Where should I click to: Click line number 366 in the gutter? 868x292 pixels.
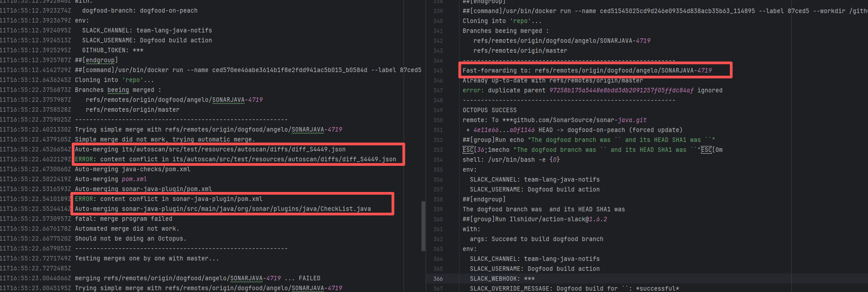pos(438,279)
